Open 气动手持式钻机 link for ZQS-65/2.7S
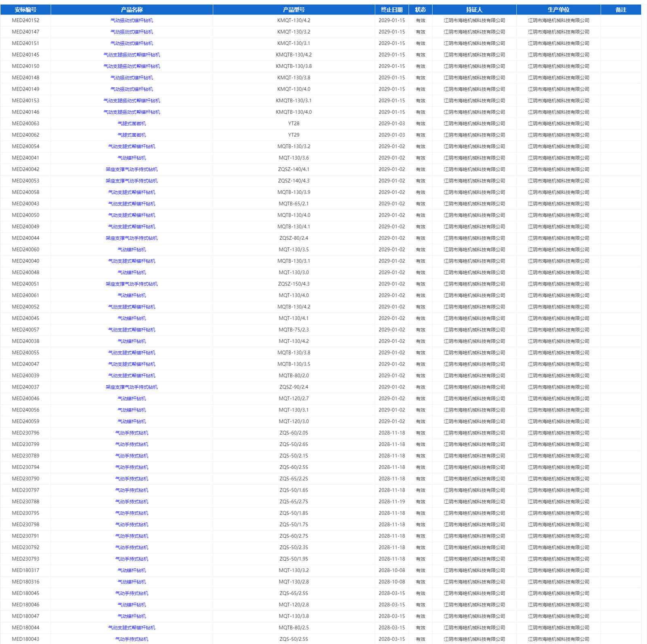This screenshot has height=644, width=647. coord(131,502)
